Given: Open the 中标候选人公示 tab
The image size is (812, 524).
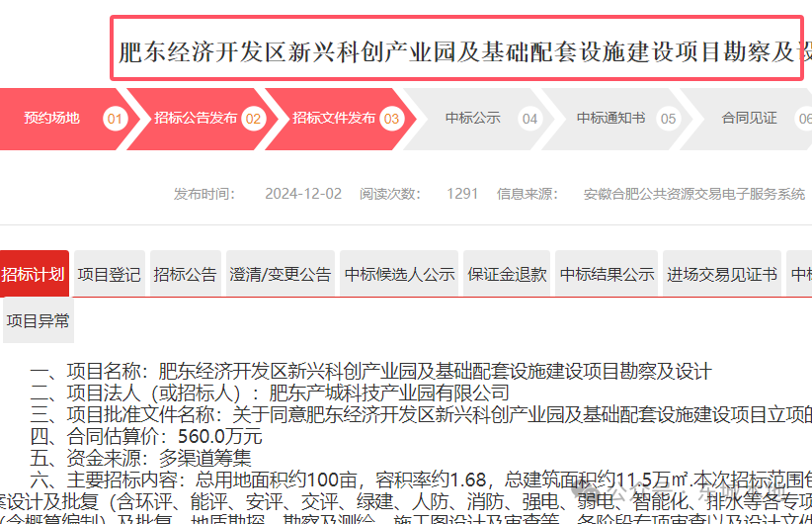Looking at the screenshot, I should coord(399,274).
